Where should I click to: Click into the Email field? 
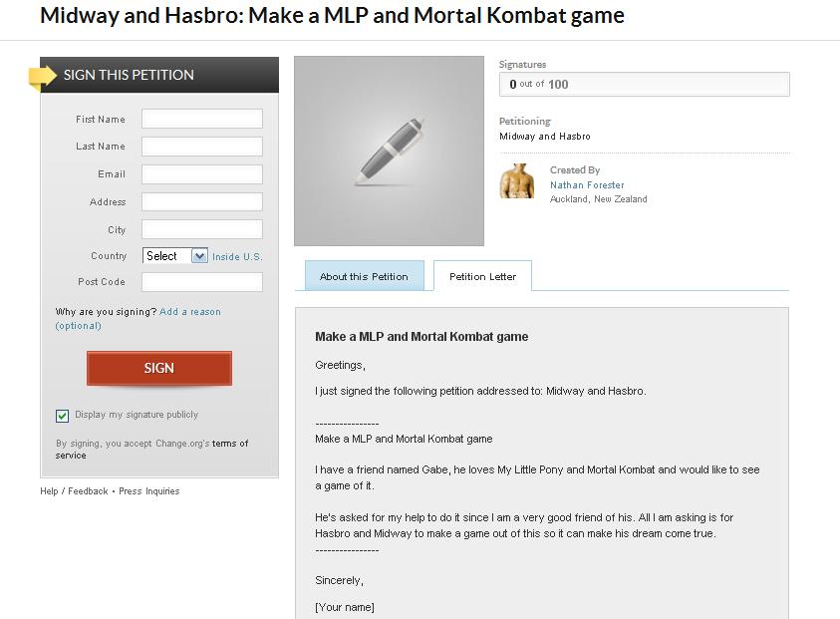[202, 174]
